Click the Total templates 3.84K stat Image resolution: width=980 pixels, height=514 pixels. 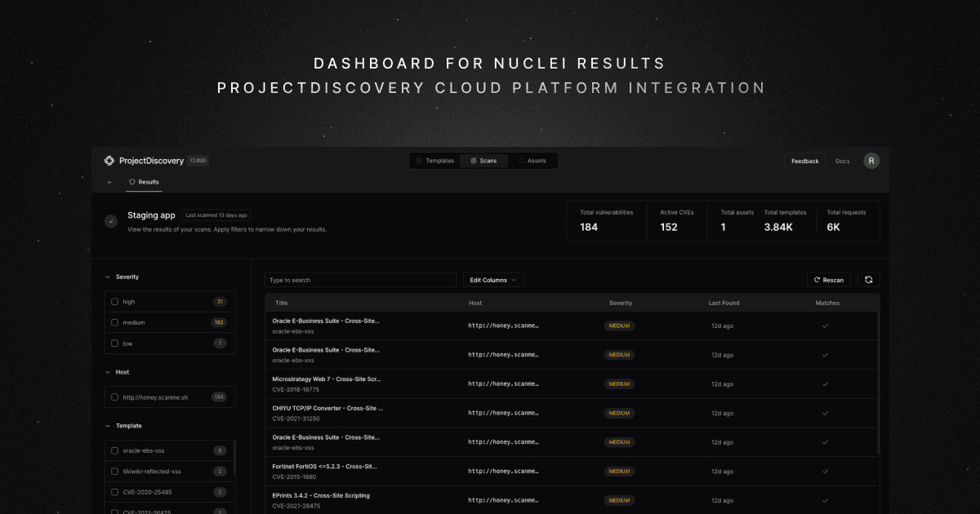[785, 220]
